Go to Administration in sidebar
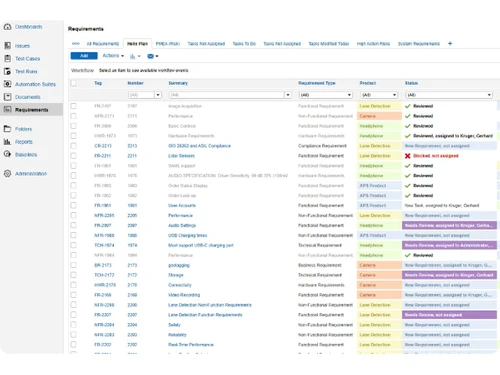 click(x=31, y=173)
